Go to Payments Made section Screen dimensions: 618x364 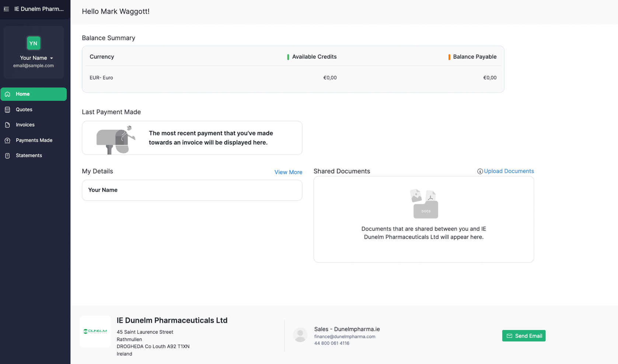34,140
